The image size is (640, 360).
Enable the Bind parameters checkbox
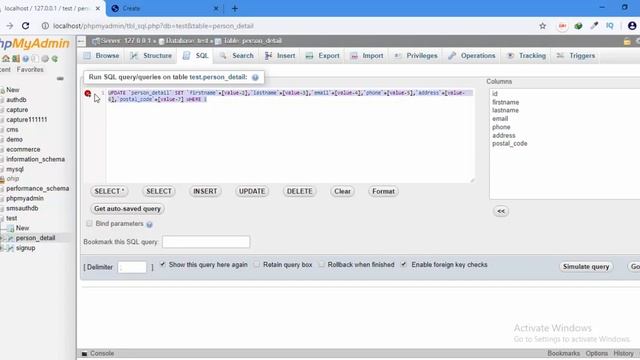[89, 224]
